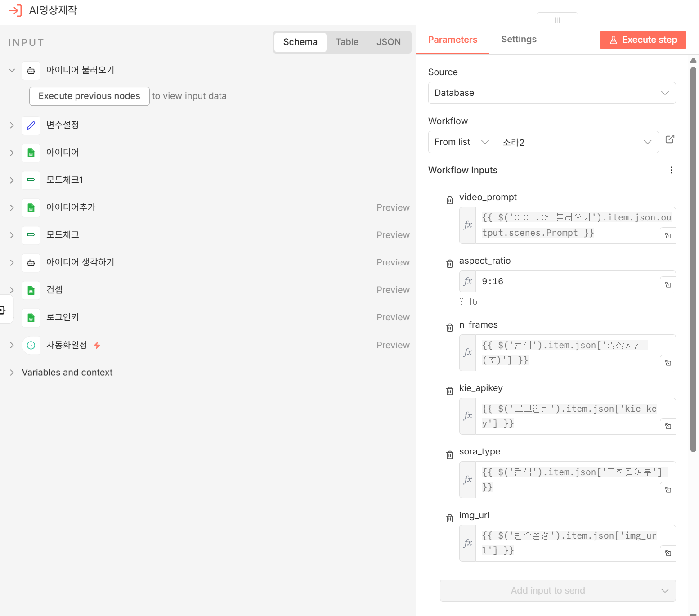699x616 pixels.
Task: Expand the img_url expression editor icon
Action: 668,553
